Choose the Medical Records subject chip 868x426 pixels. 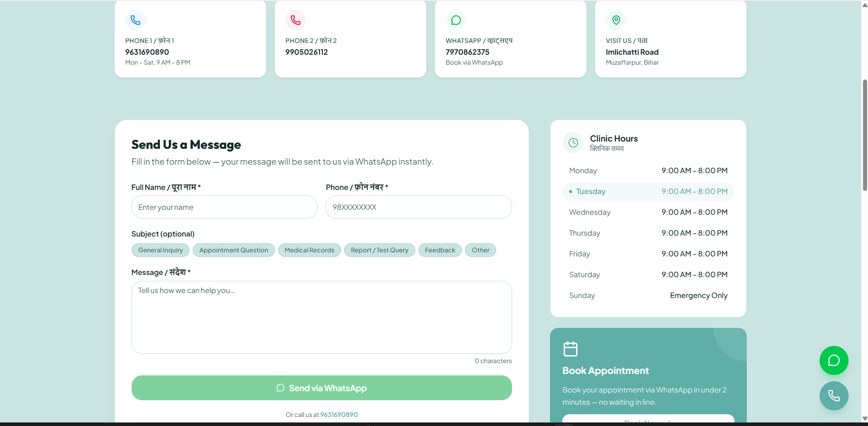[309, 250]
